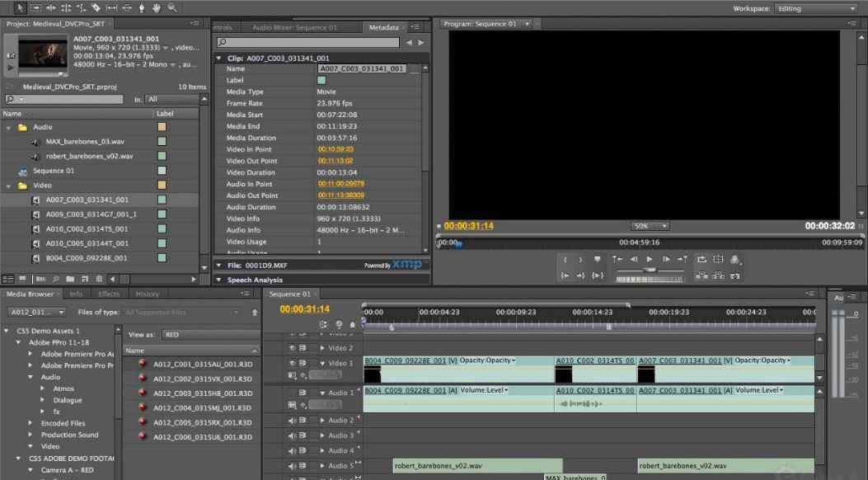868x480 pixels.
Task: Click the Video In Point timecode value
Action: pos(335,149)
